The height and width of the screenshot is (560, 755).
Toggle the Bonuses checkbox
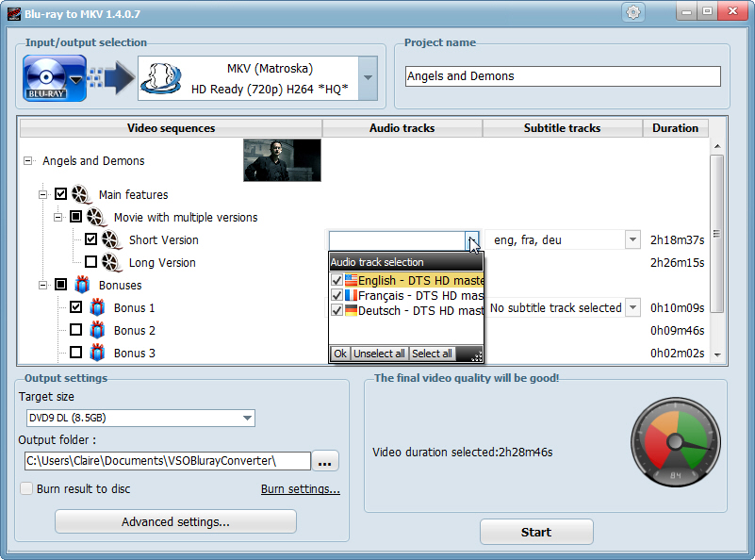pos(60,285)
